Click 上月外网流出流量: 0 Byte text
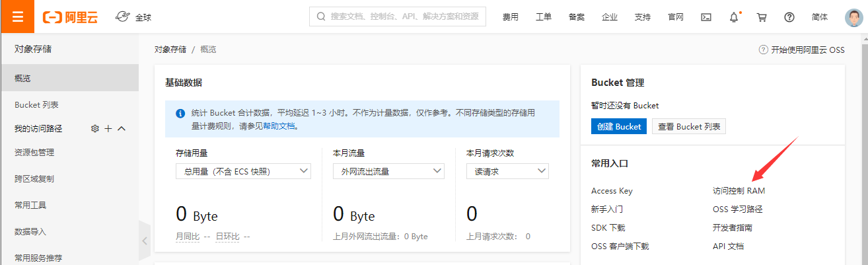The image size is (868, 265). tap(380, 236)
